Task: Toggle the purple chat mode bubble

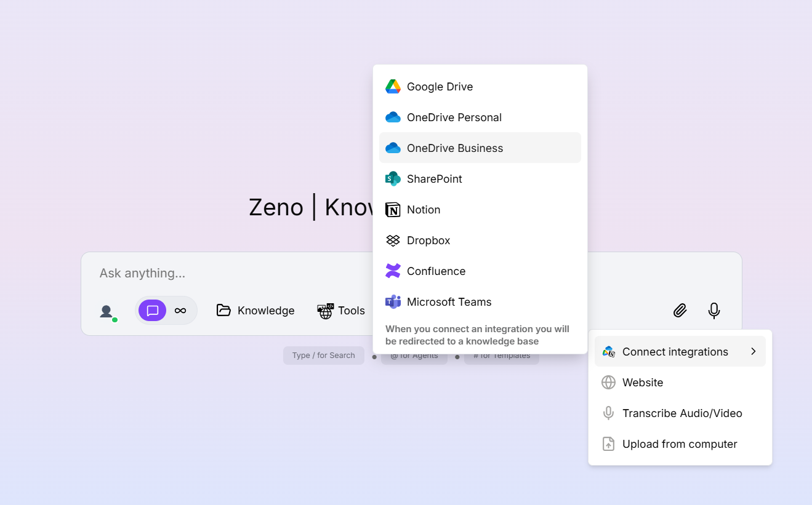Action: coord(152,310)
